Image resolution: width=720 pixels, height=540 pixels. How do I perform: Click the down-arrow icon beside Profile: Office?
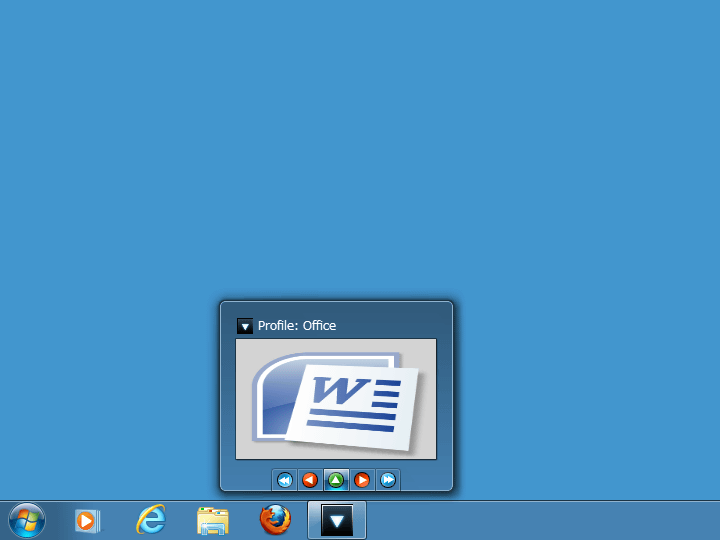pyautogui.click(x=245, y=326)
